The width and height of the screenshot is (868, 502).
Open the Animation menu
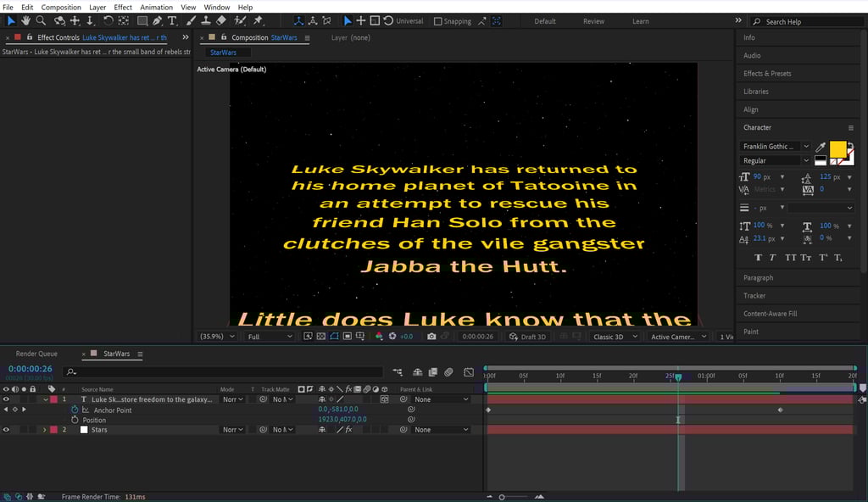pyautogui.click(x=156, y=7)
